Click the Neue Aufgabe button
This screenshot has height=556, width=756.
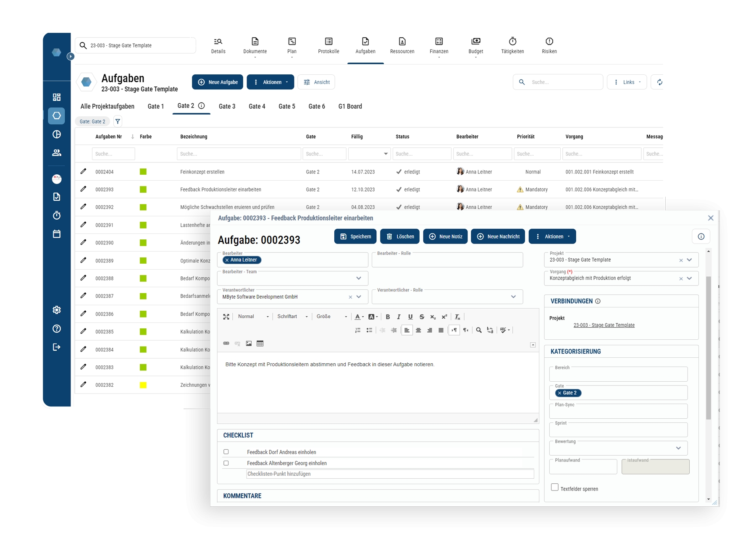pos(218,82)
